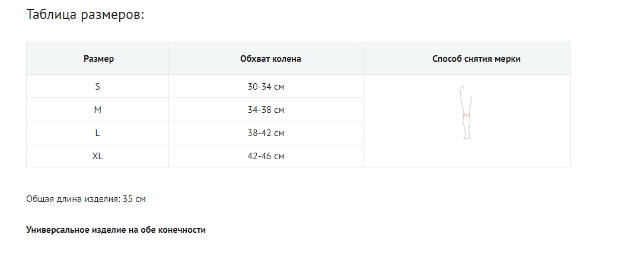Select the '30-34 см' knee girth value

click(x=266, y=87)
